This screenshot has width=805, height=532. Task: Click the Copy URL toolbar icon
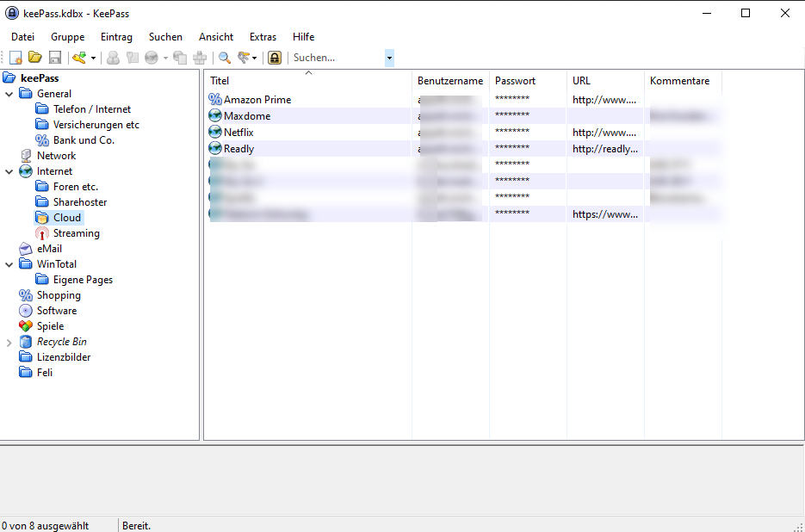180,58
